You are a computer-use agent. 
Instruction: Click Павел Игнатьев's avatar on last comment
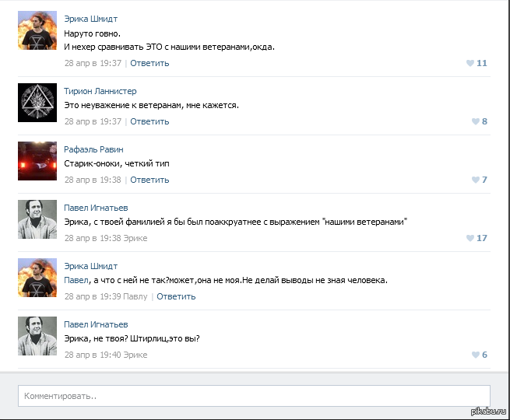[37, 336]
